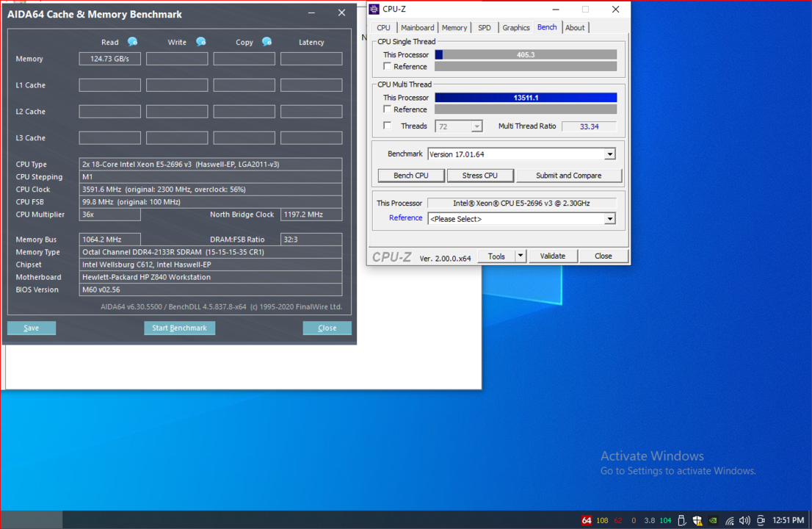Screen dimensions: 812x529
Task: Click the Read benchmark info balloon in AIDA64
Action: click(131, 42)
